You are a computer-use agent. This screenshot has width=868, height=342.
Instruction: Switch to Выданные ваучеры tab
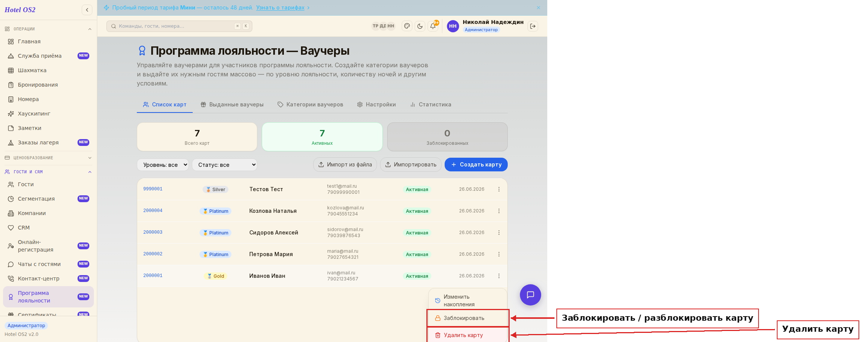[x=232, y=104]
